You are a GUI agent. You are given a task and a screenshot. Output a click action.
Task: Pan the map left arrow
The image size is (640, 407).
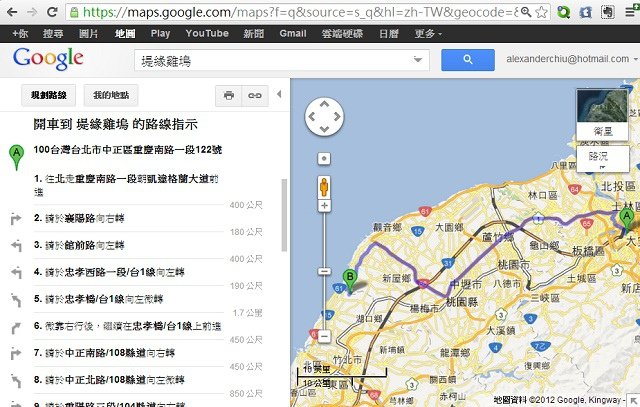311,117
